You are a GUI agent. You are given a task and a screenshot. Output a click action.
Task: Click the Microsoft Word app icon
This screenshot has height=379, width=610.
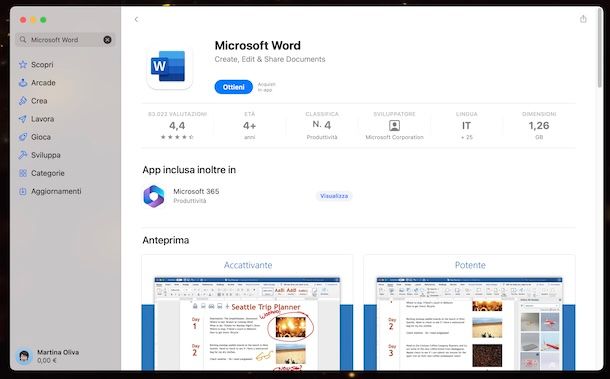point(169,66)
